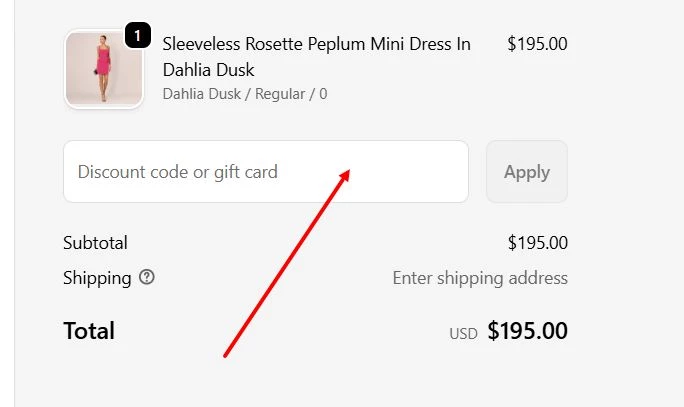This screenshot has height=407, width=684.
Task: Click the shipping help question mark icon
Action: [147, 277]
